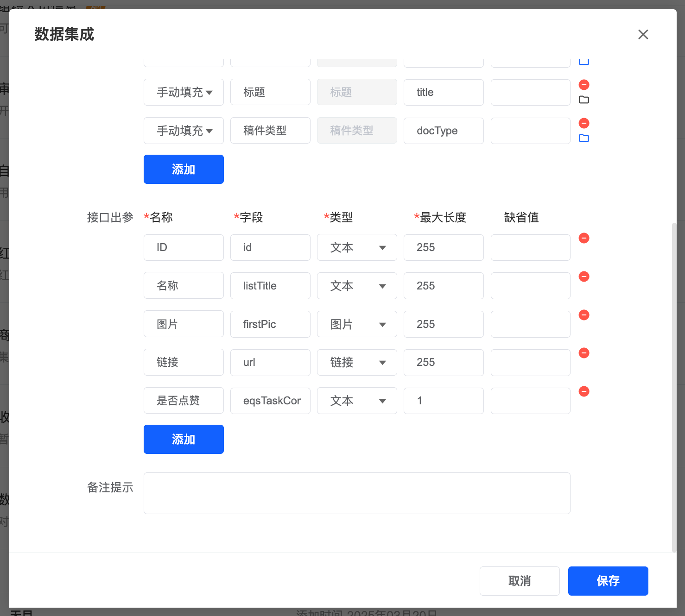Remove the title input parameter row
This screenshot has height=616, width=685.
584,85
